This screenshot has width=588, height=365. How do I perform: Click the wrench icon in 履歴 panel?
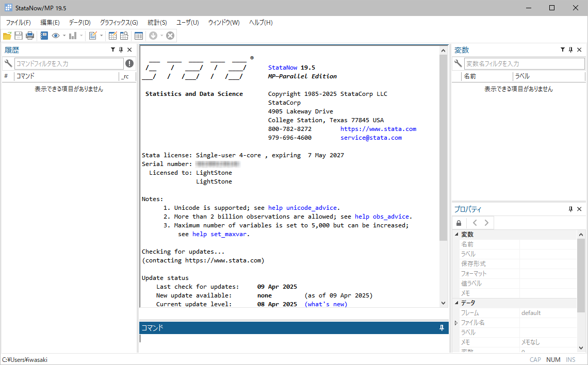8,63
